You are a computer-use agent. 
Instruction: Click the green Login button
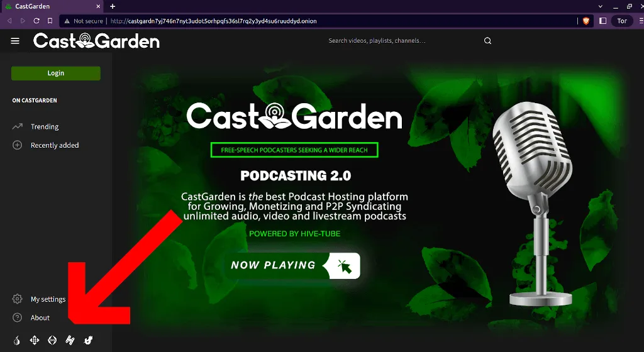(56, 73)
